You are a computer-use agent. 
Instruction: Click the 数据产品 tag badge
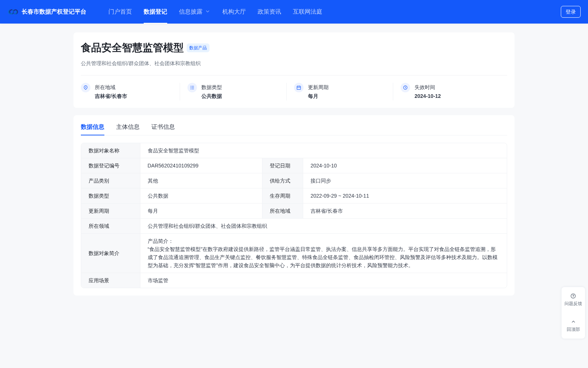pyautogui.click(x=198, y=48)
